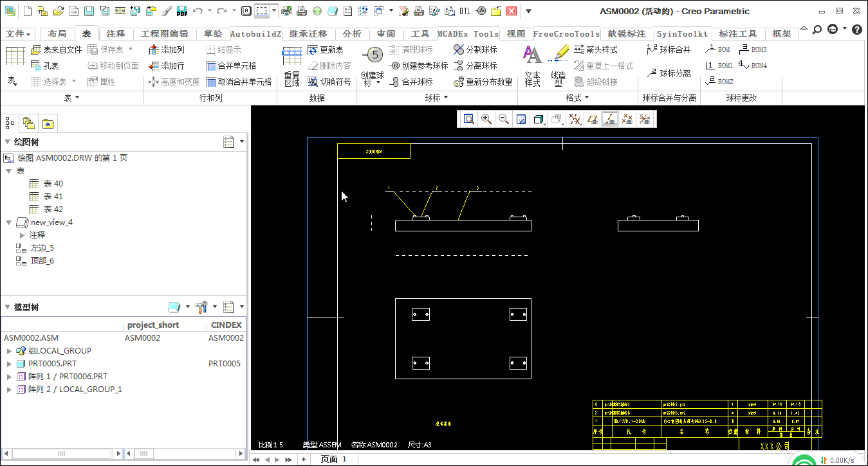This screenshot has height=466, width=868.
Task: Click 添加行 (add row)
Action: [166, 66]
